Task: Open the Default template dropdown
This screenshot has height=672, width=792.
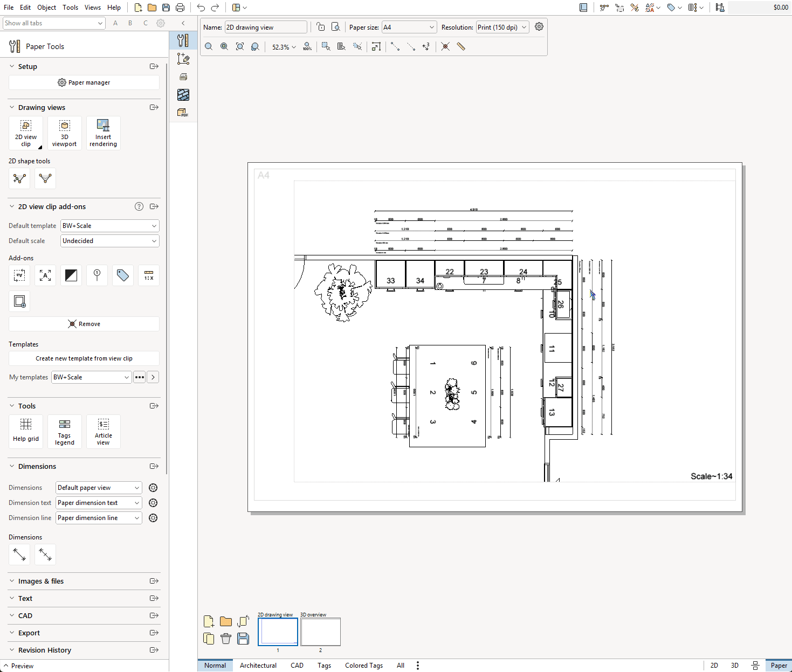Action: (110, 226)
